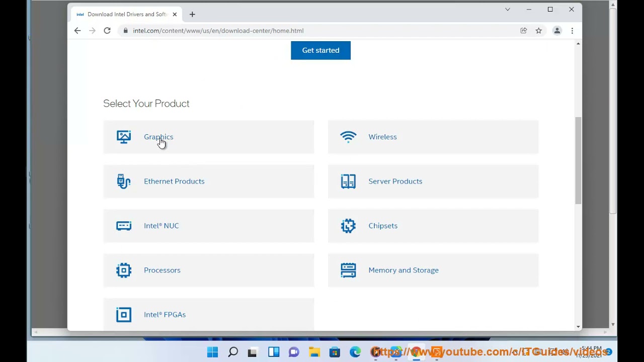Click the page scrollbar down arrow
The height and width of the screenshot is (362, 644).
coord(578,326)
